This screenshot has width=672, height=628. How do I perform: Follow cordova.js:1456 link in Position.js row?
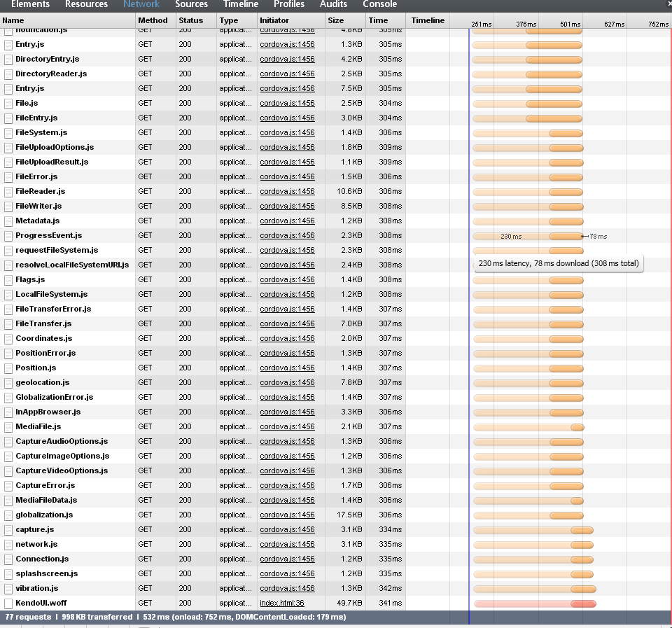(x=287, y=368)
